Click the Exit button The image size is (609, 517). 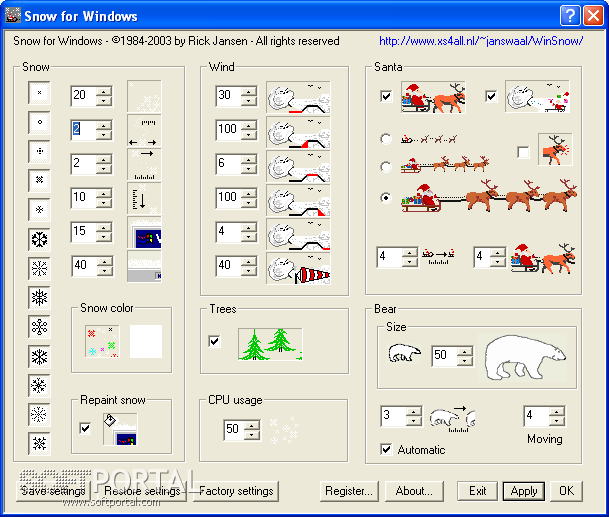(x=478, y=491)
